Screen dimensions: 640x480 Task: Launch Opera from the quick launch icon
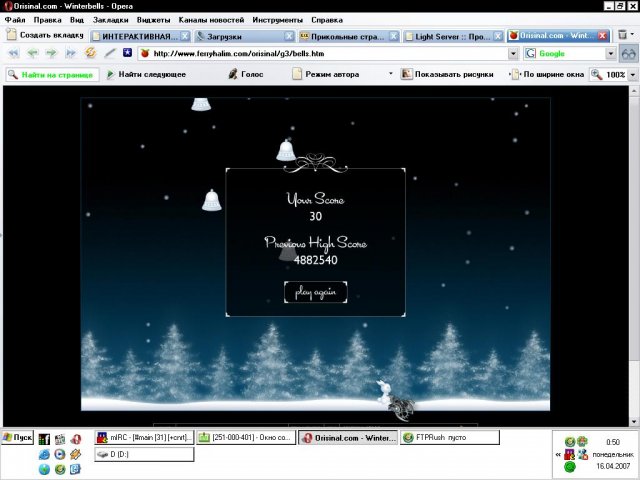point(76,439)
